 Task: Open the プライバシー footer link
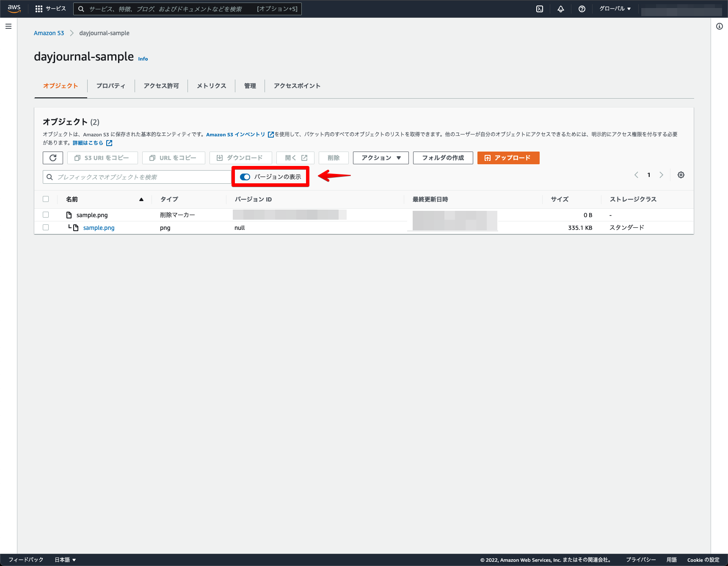[641, 560]
